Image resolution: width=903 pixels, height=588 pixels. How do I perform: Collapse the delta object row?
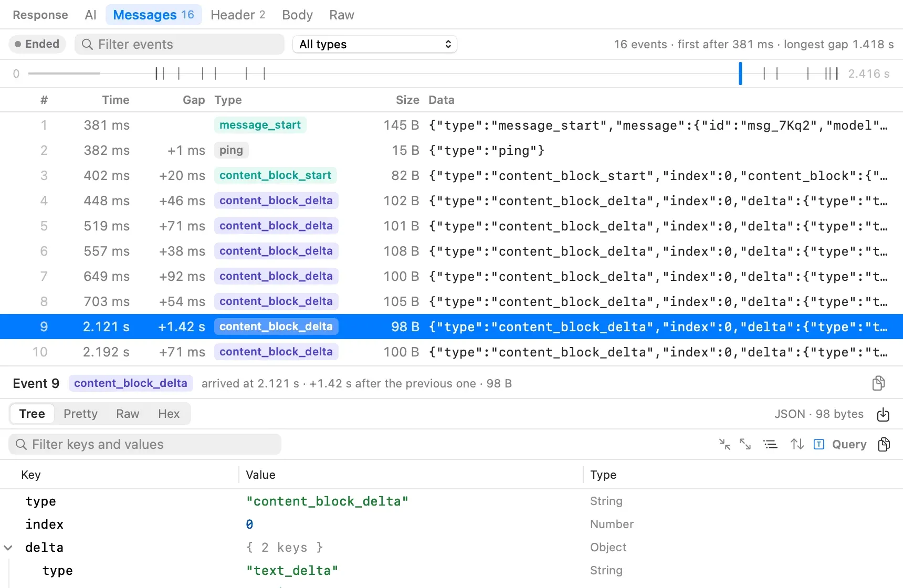click(x=8, y=548)
